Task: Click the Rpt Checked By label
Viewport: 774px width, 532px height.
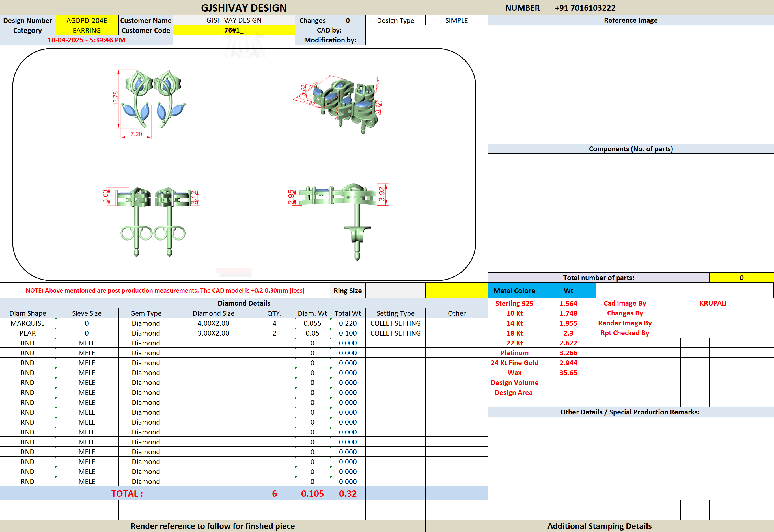Action: tap(625, 333)
